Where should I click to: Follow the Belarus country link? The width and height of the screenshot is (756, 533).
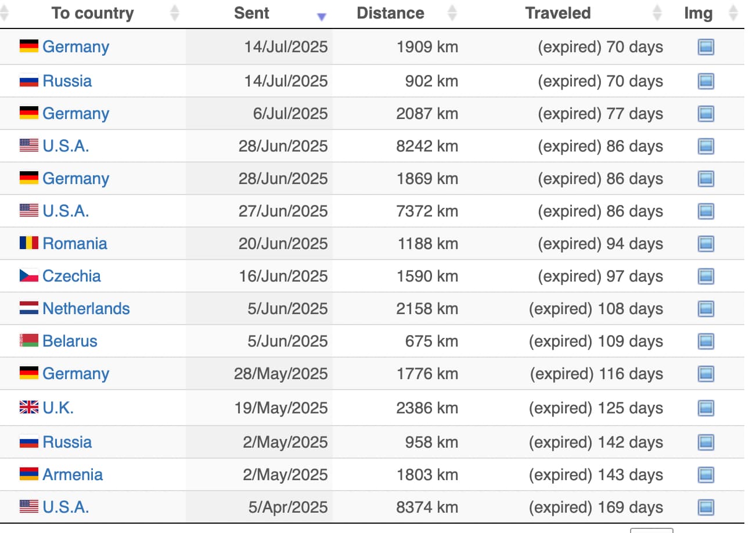coord(70,341)
